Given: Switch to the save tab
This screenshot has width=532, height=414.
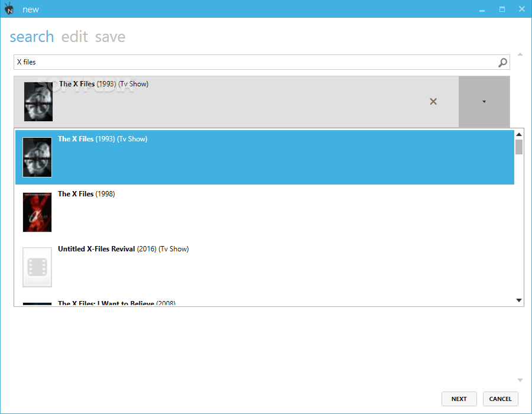Looking at the screenshot, I should click(x=110, y=37).
